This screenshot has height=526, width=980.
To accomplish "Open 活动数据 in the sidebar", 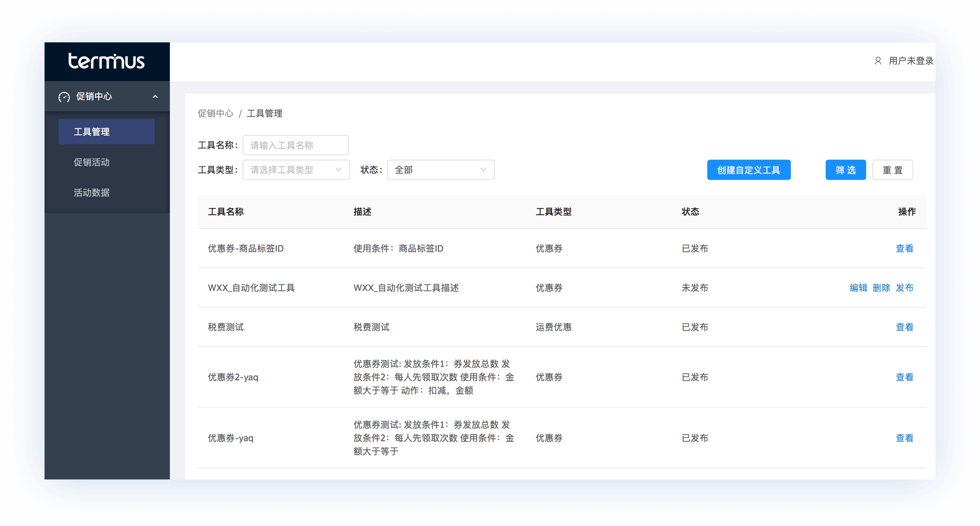I will click(92, 192).
